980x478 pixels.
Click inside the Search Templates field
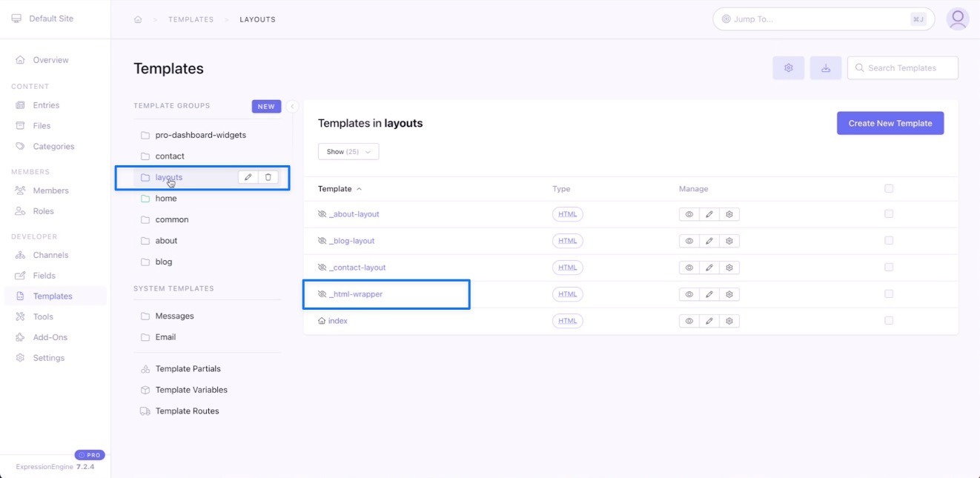tap(903, 67)
